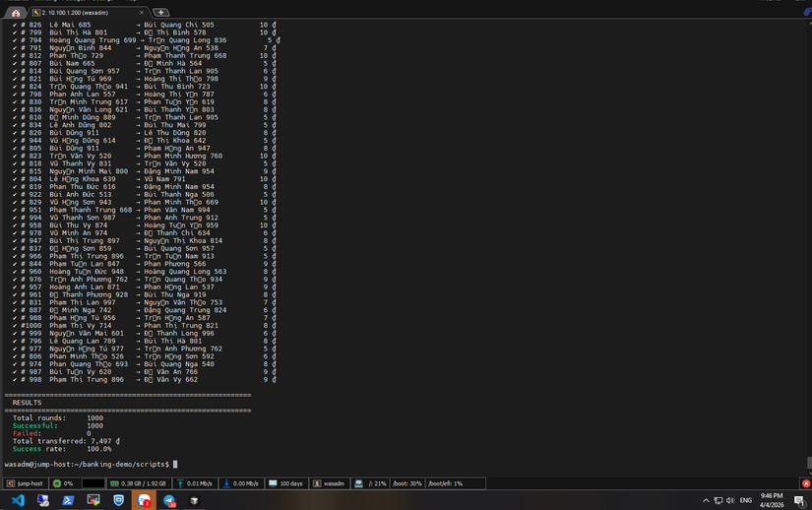812x510 pixels.
Task: Open network status tray icon
Action: [x=718, y=500]
